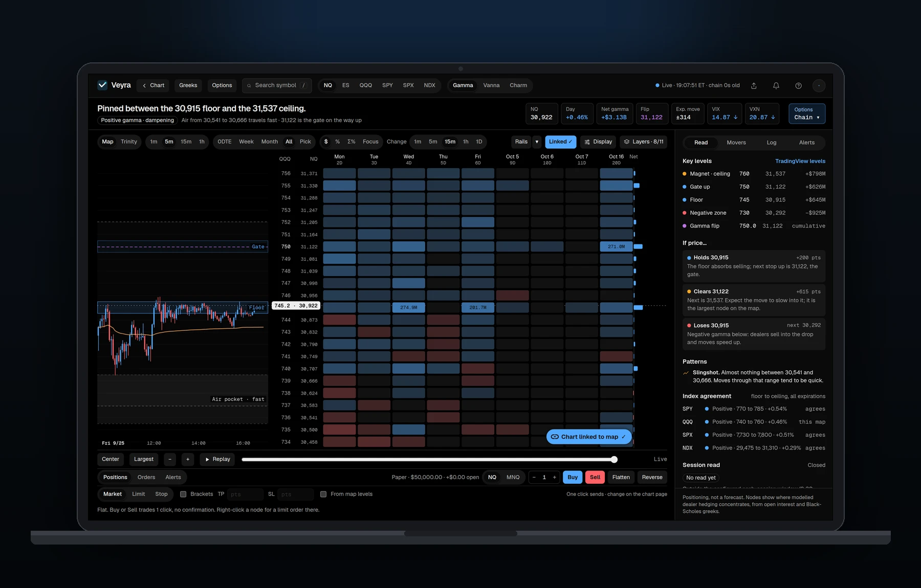Screen dimensions: 921x588
Task: Open the help question mark icon
Action: 798,85
